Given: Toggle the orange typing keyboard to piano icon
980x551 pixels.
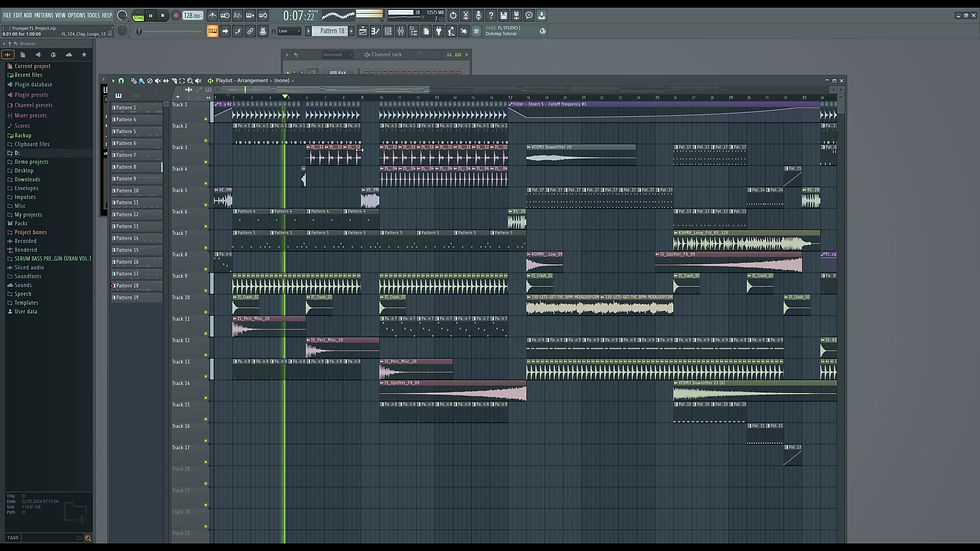Looking at the screenshot, I should pyautogui.click(x=212, y=31).
